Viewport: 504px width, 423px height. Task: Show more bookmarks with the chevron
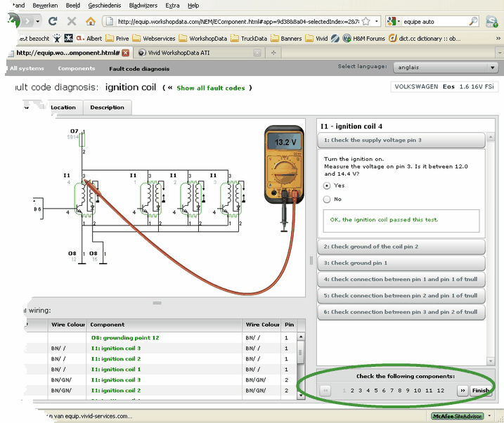click(498, 39)
